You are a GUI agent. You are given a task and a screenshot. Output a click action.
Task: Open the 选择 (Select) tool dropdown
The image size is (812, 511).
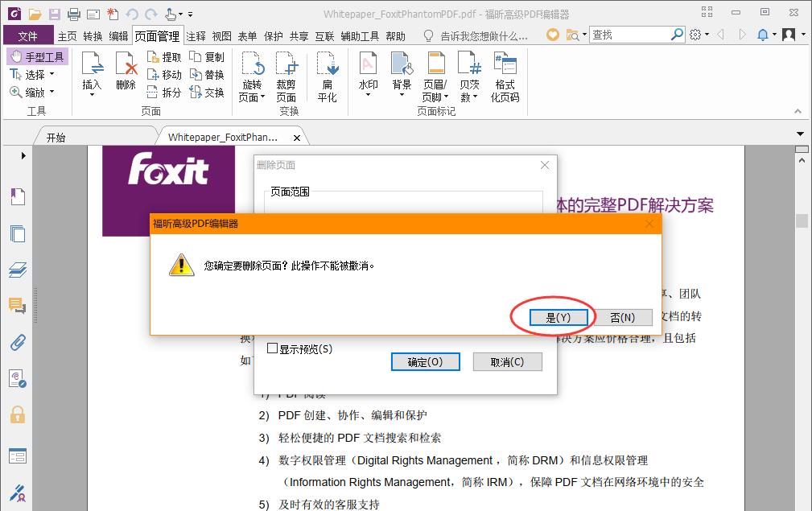click(x=52, y=75)
